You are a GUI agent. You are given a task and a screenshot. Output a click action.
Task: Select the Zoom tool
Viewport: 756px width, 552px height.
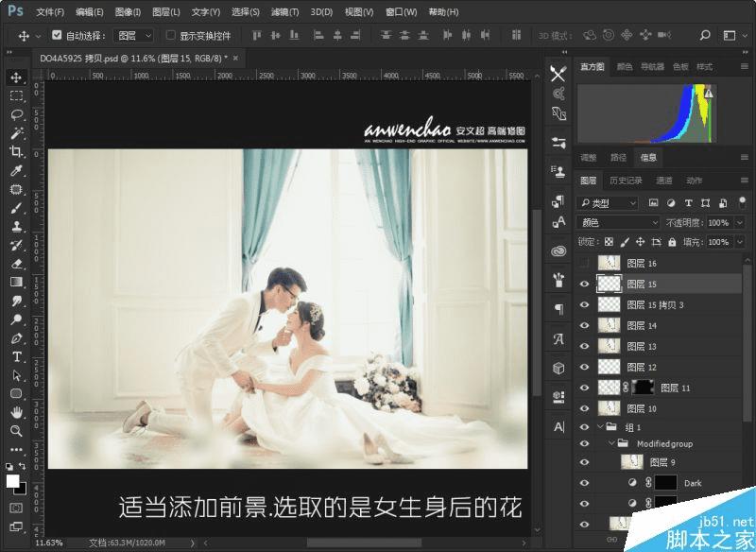(16, 430)
